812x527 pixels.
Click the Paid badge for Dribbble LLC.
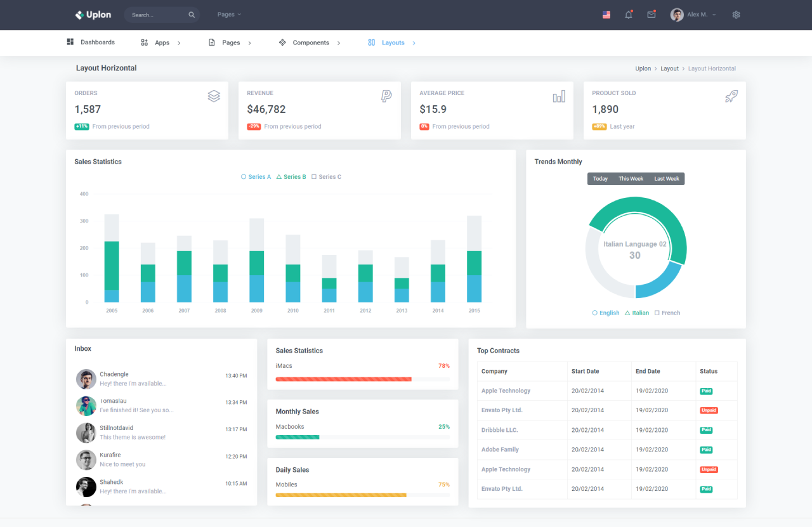(706, 430)
